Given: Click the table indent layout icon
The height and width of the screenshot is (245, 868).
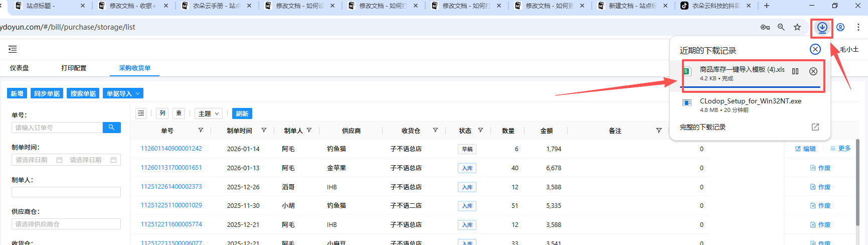Looking at the screenshot, I should pos(141,113).
